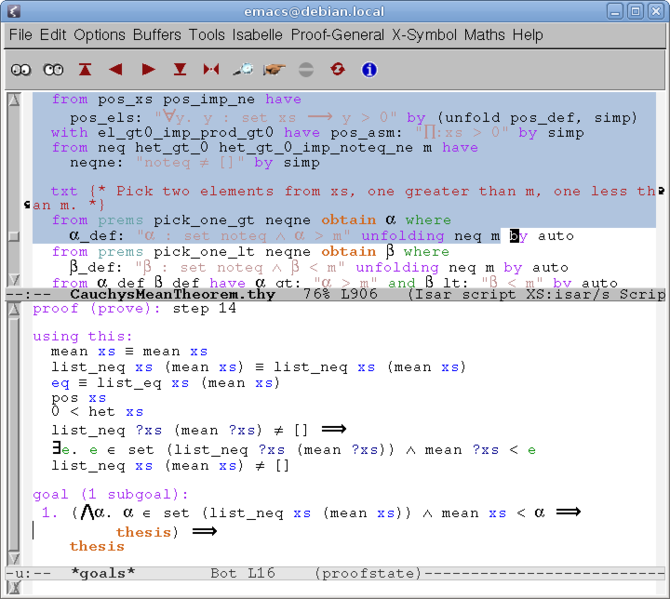
Task: Click the *goals* buffer name in mode line
Action: click(103, 573)
